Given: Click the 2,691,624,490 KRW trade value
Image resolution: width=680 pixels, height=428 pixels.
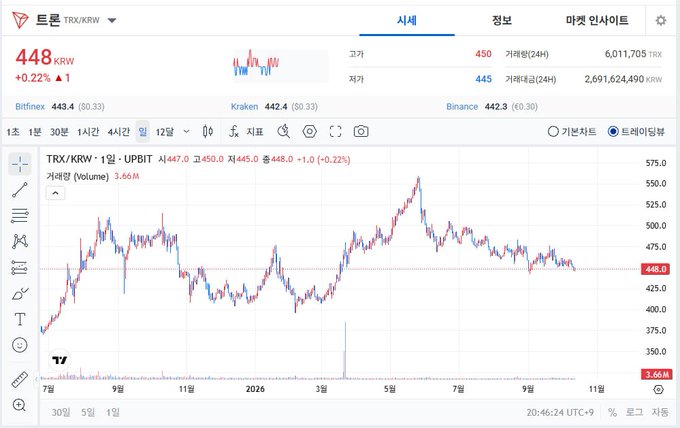Looking at the screenshot, I should coord(623,79).
